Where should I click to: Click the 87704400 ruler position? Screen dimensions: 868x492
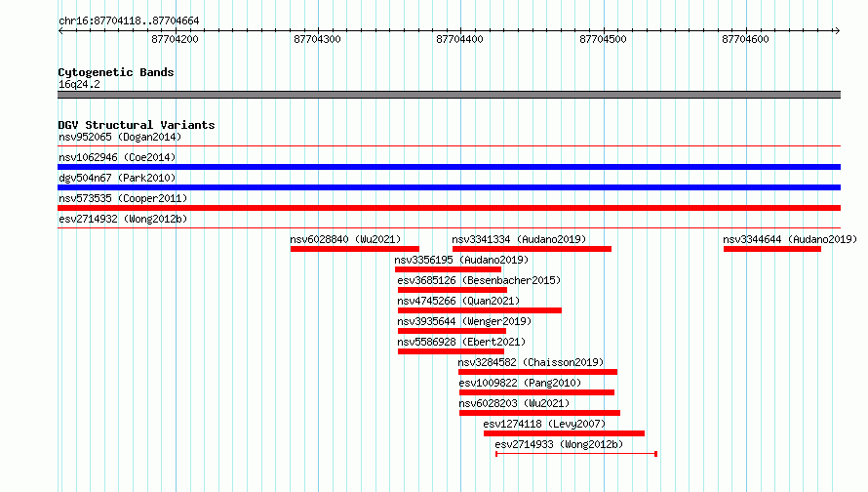pos(459,39)
